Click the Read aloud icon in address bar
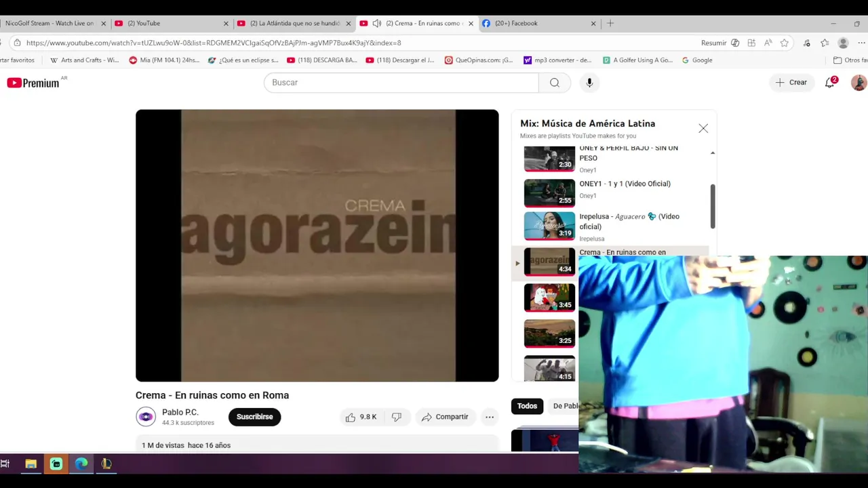 tap(768, 43)
